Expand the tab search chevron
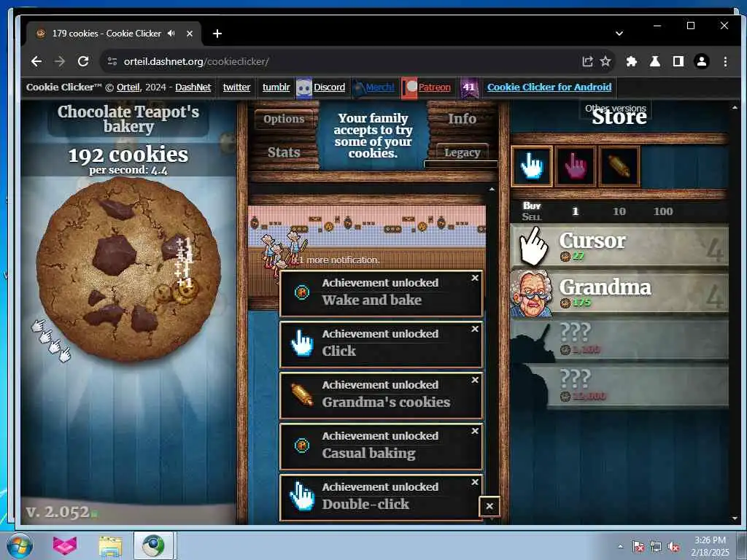This screenshot has width=747, height=560. (619, 34)
